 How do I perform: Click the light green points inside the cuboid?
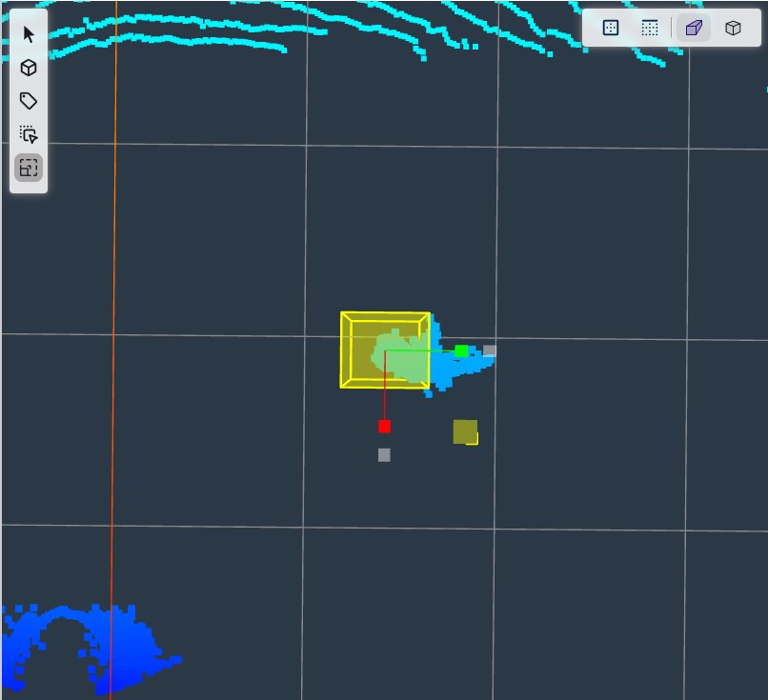(400, 357)
